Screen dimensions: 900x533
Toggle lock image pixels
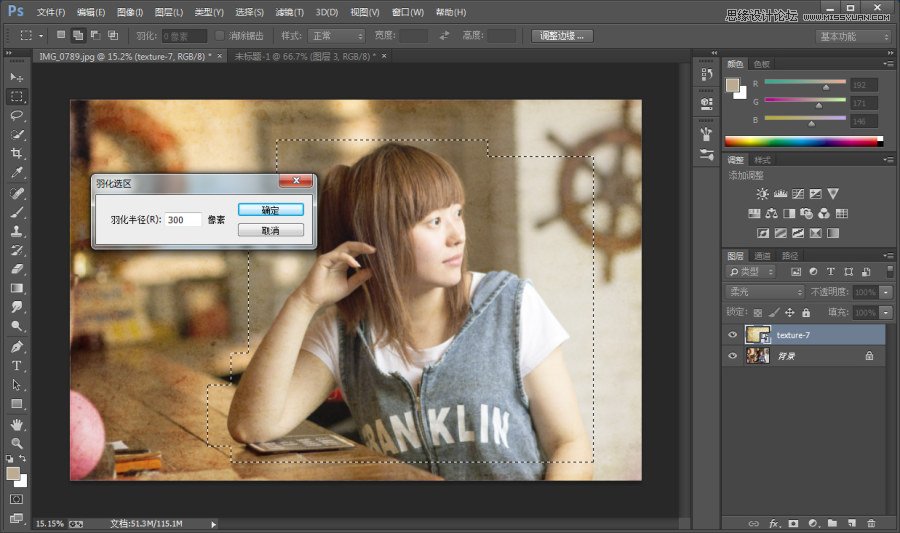tap(774, 313)
